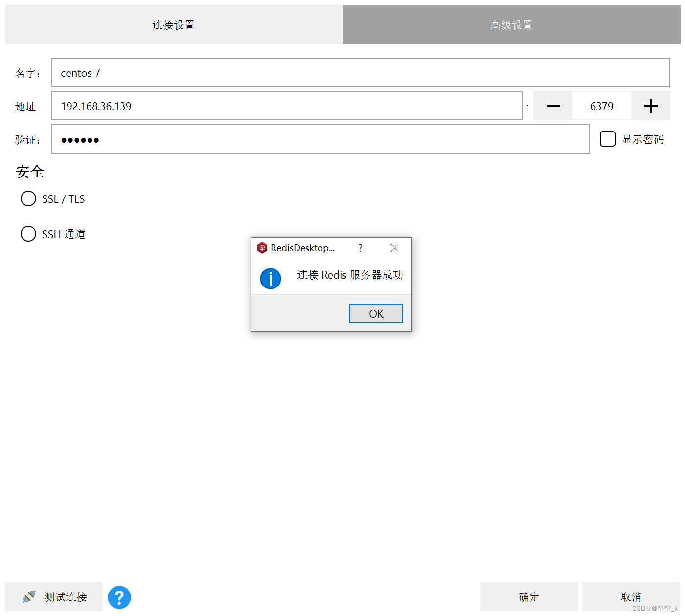Enable the 显示密码 checkbox
685x616 pixels.
pos(607,139)
